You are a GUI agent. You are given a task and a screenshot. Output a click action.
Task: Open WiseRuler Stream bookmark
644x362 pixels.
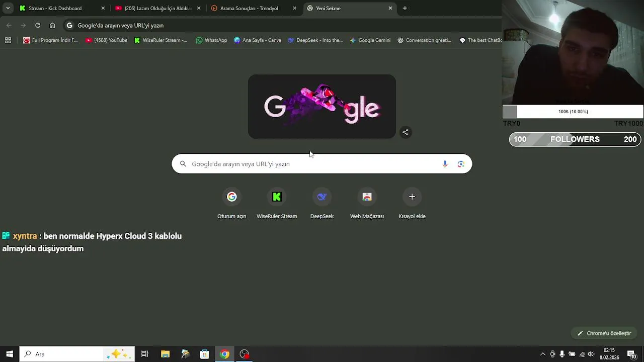point(160,40)
